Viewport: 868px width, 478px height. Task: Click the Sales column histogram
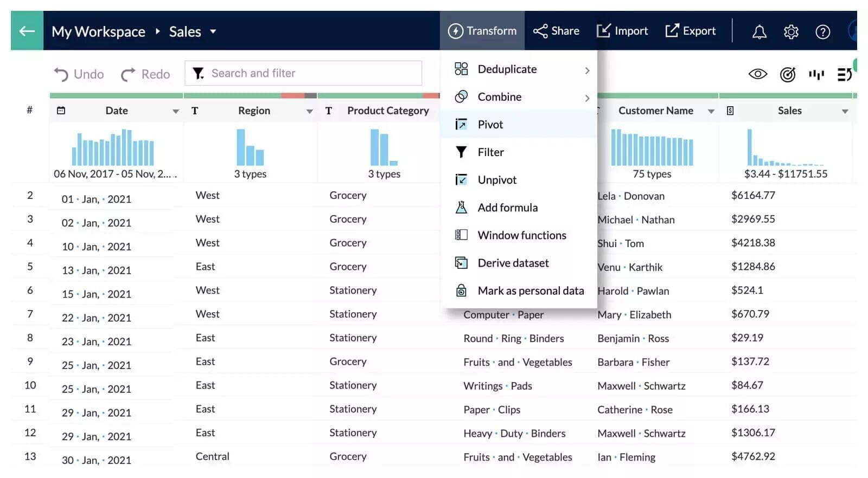(786, 147)
